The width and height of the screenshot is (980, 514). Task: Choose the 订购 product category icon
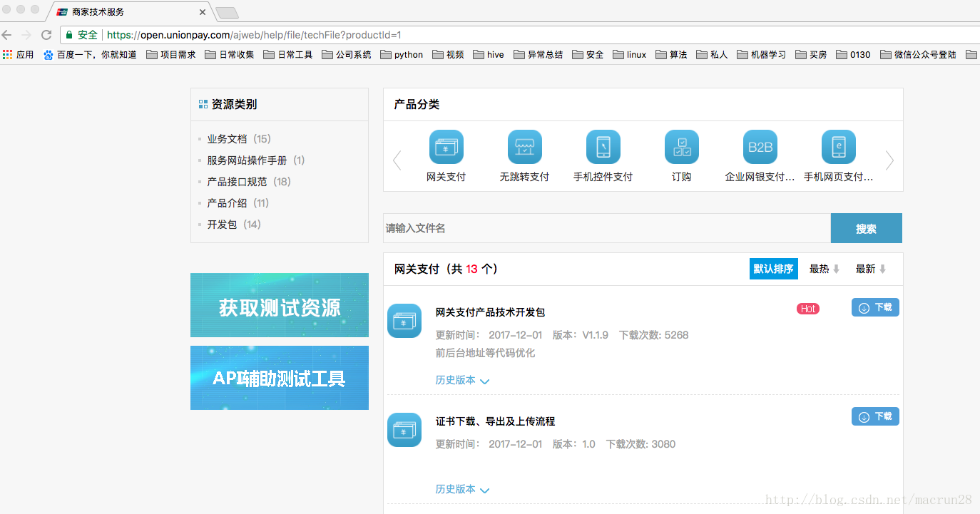(682, 147)
